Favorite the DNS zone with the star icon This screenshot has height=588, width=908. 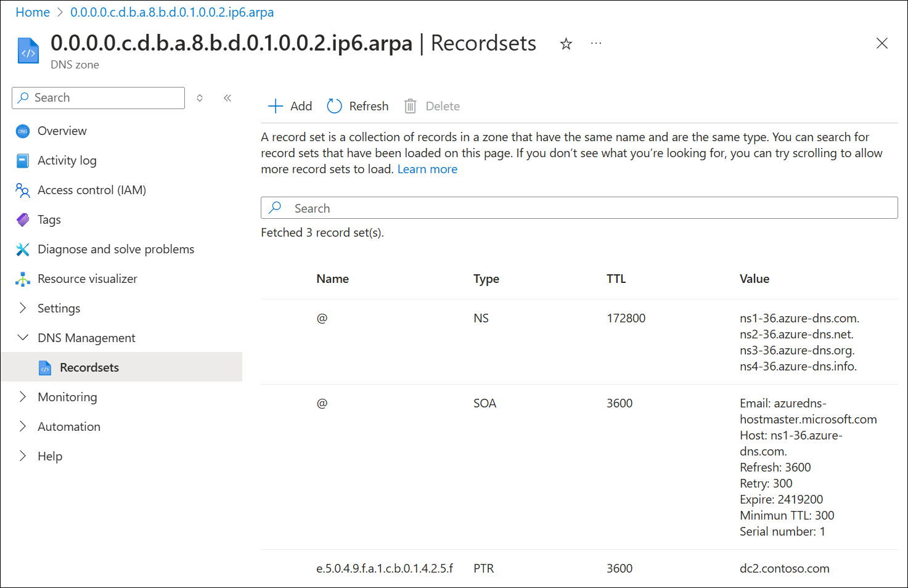565,43
